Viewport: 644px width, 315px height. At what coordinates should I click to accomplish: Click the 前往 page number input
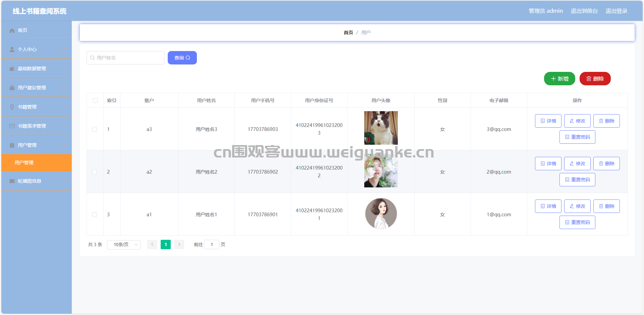[212, 244]
